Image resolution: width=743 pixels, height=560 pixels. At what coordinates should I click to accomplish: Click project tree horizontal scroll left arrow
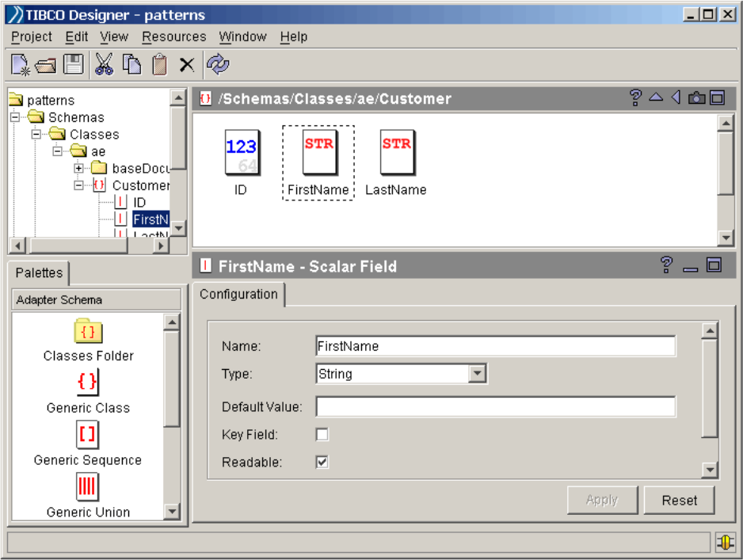(x=18, y=246)
